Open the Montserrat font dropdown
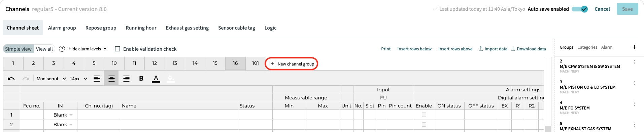 [51, 79]
